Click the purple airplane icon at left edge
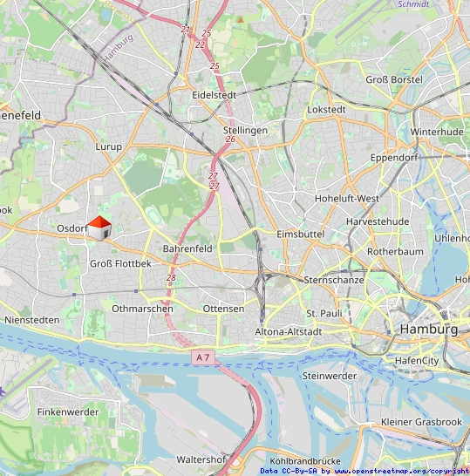470x476 pixels. coord(2,392)
